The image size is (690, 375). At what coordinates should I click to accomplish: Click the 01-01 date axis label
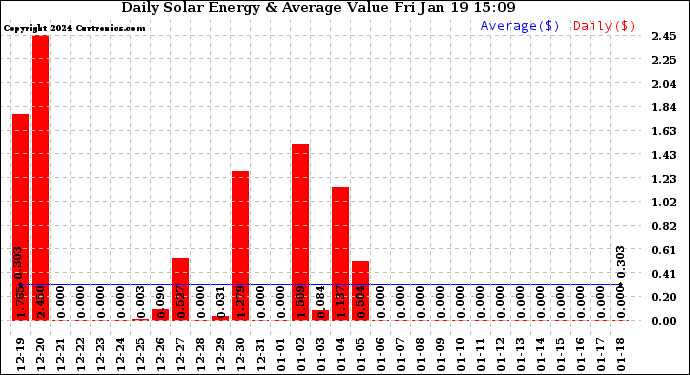click(280, 355)
